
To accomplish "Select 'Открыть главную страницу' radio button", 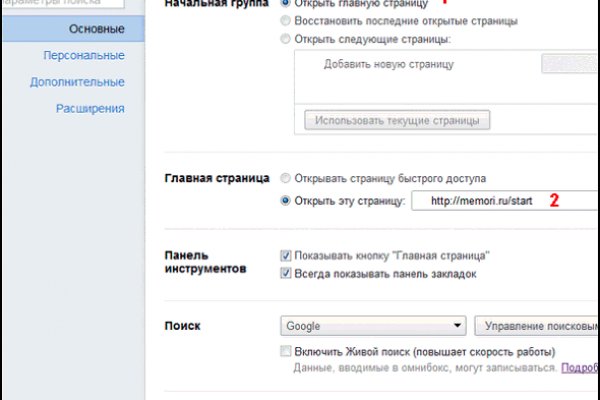I will [287, 3].
